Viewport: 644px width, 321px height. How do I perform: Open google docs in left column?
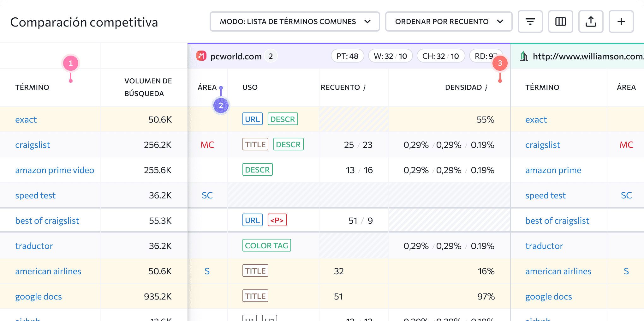click(39, 296)
